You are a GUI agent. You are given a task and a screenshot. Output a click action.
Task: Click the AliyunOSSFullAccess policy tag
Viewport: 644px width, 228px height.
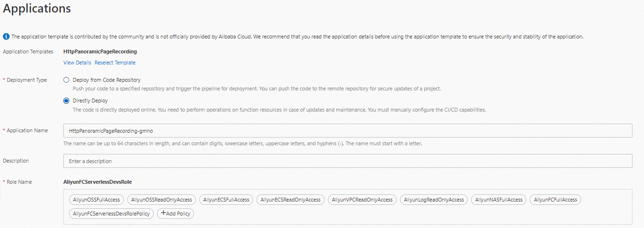97,200
